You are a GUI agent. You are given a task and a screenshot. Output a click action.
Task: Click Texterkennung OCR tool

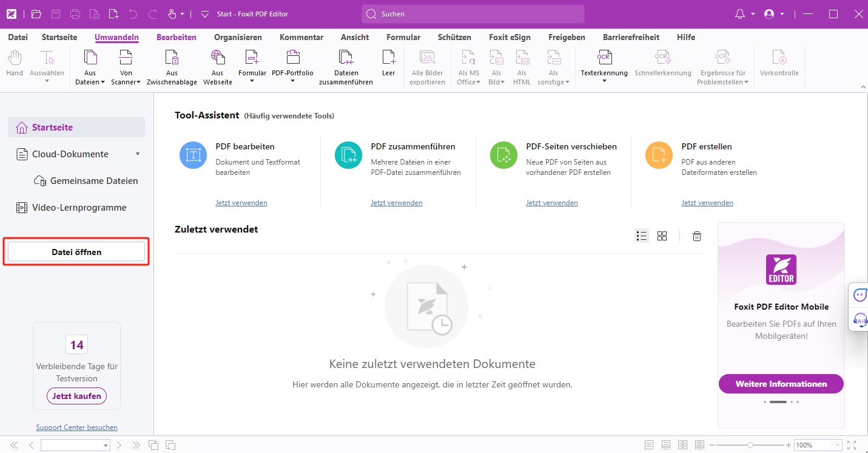pos(604,67)
